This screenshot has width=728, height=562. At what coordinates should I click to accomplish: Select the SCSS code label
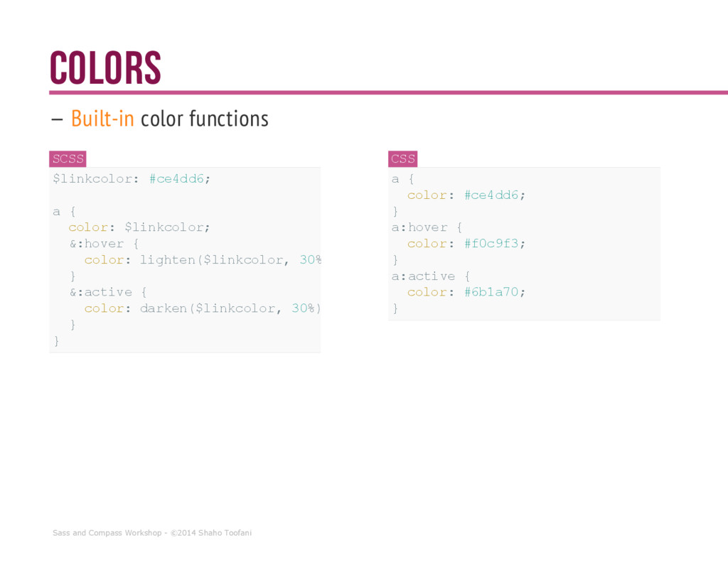[x=68, y=158]
